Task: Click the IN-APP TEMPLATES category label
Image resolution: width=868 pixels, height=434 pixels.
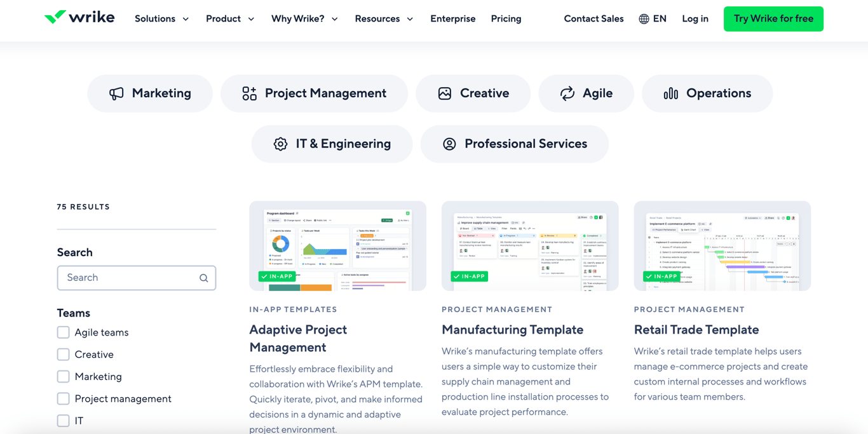Action: tap(293, 309)
